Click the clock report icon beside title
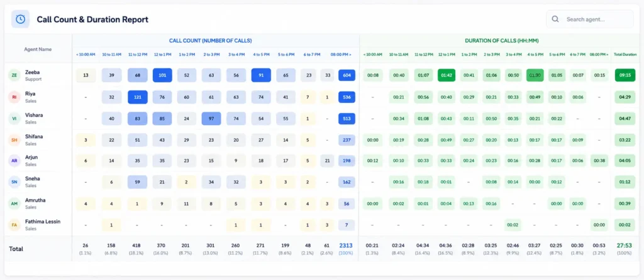This screenshot has height=280, width=644. click(20, 19)
